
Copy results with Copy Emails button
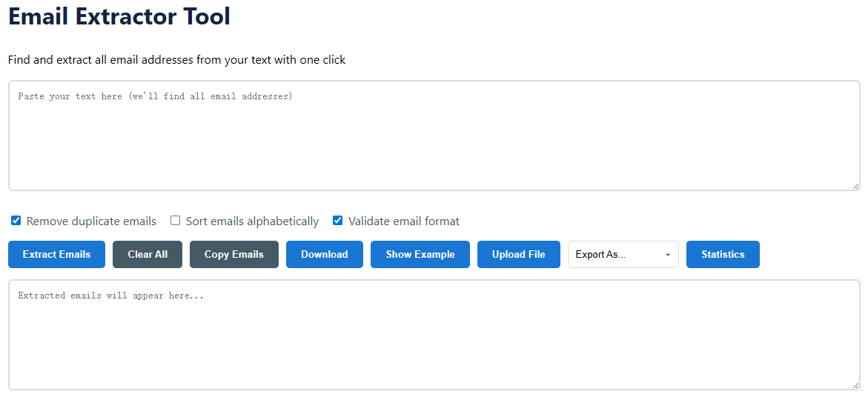click(x=233, y=254)
